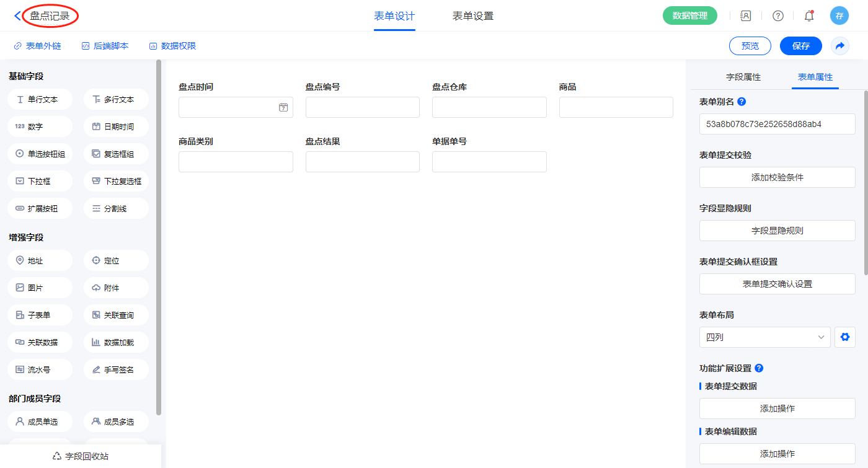Click the left field panel scrollbar
Image resolution: width=868 pixels, height=468 pixels.
pyautogui.click(x=159, y=236)
